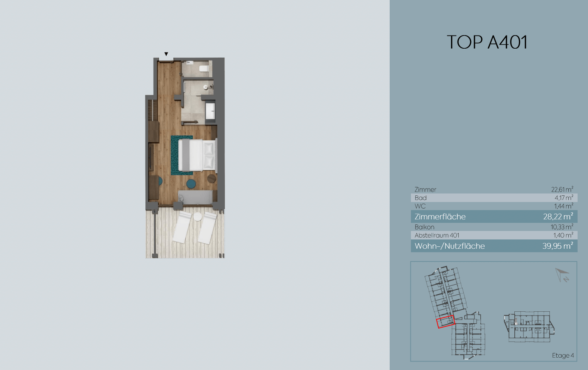Click the small building outline on the right of the site plan
588x370 pixels.
click(x=529, y=327)
